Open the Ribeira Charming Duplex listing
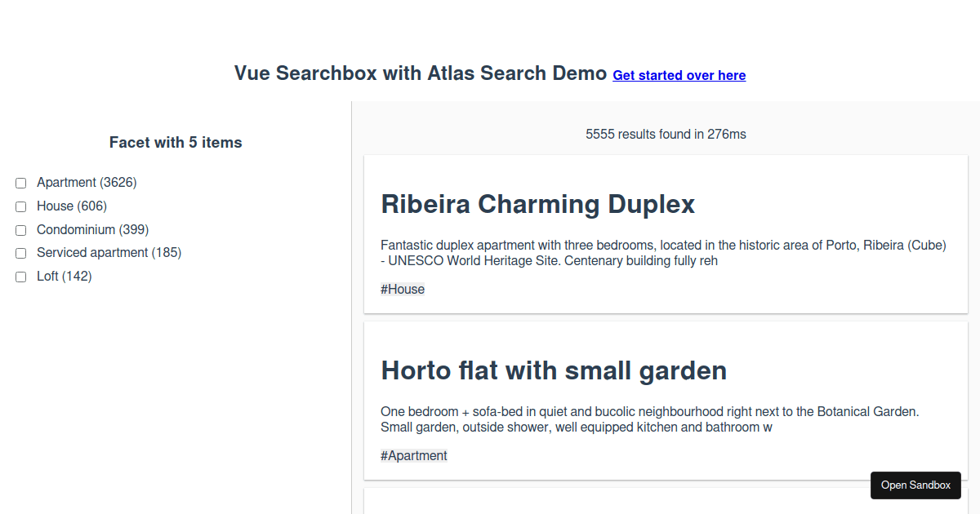The image size is (980, 514). pos(537,204)
